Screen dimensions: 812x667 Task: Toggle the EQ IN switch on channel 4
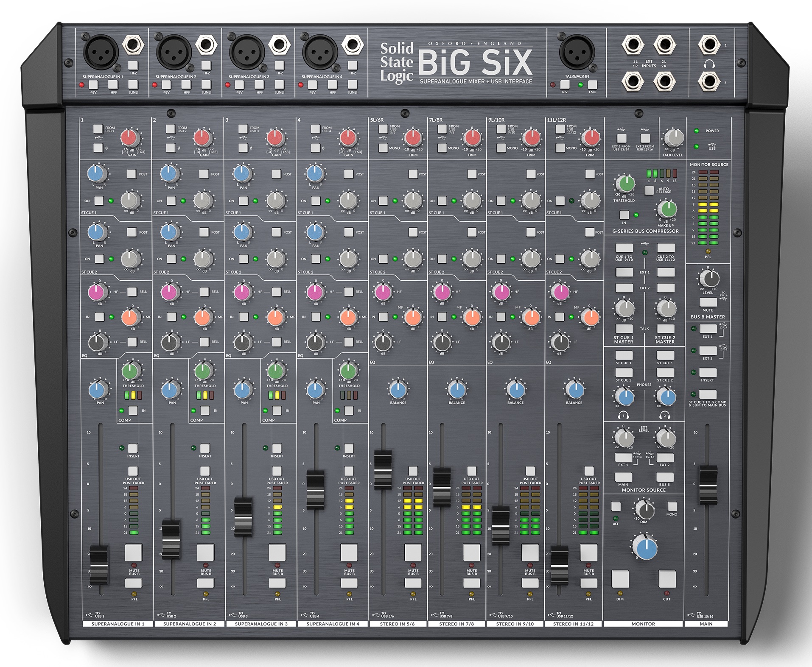316,317
